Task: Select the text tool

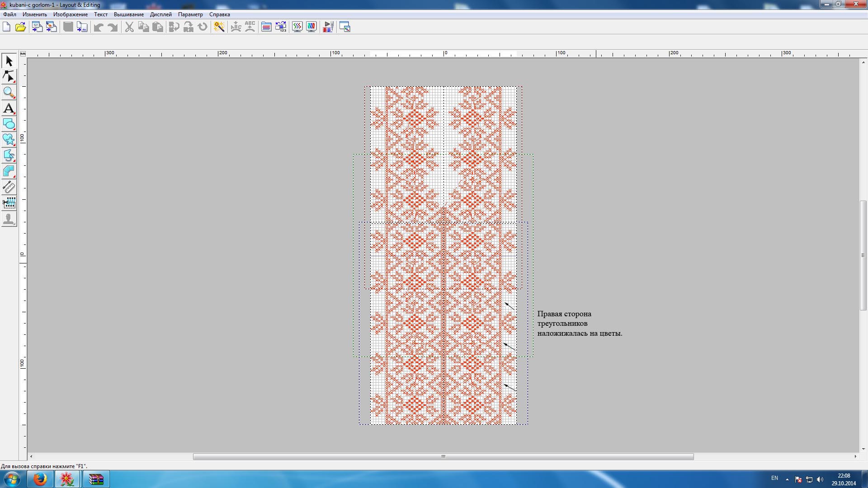Action: [9, 108]
